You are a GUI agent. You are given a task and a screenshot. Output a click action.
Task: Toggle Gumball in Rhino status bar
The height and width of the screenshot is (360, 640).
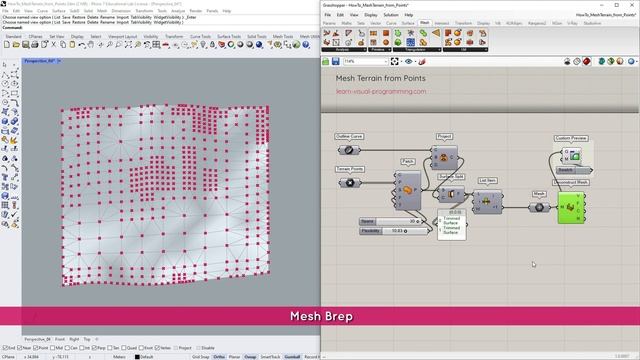pyautogui.click(x=292, y=357)
